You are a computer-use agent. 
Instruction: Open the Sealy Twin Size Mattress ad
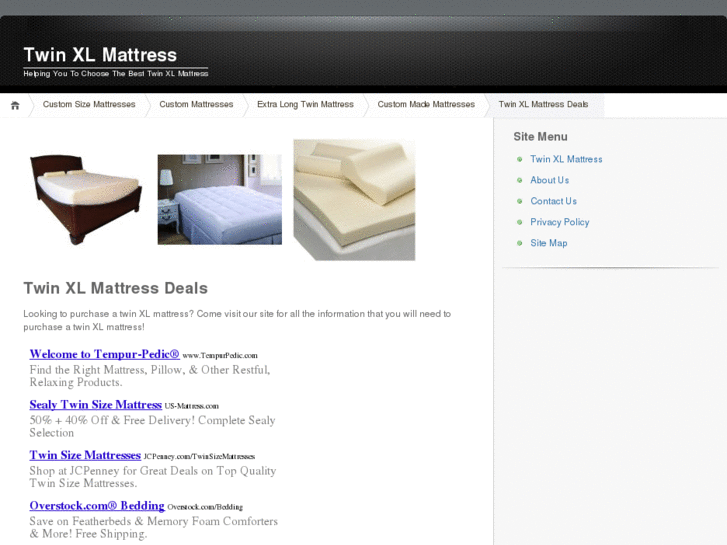96,404
